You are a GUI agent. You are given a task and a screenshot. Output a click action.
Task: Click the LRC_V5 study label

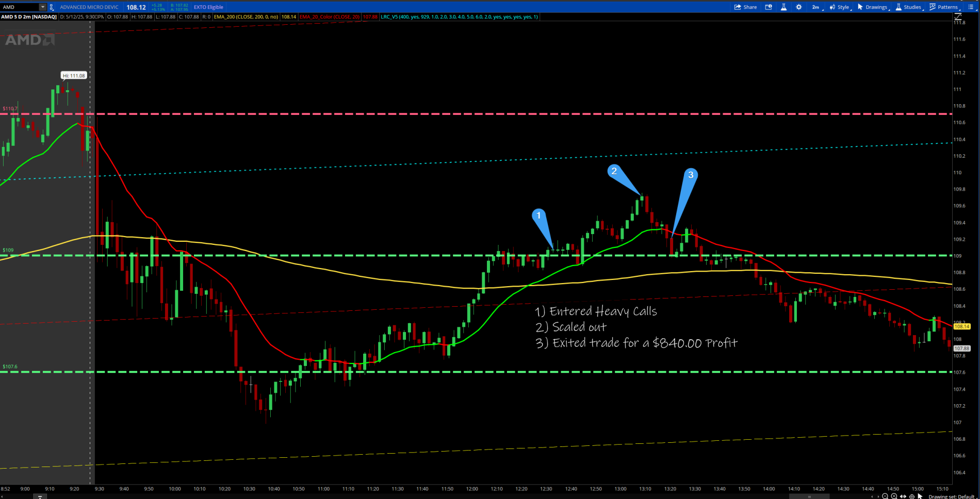click(459, 16)
